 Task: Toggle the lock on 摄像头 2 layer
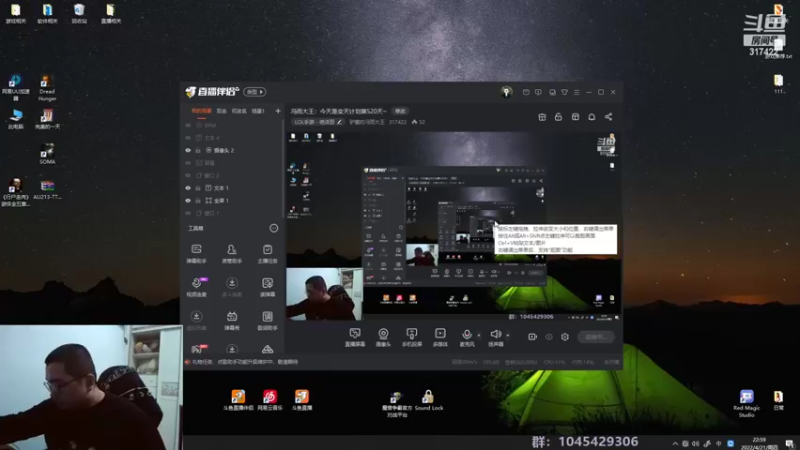pos(198,151)
